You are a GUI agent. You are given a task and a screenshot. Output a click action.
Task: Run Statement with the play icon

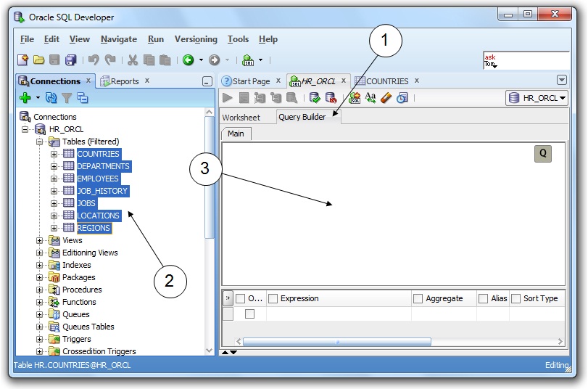(x=227, y=98)
